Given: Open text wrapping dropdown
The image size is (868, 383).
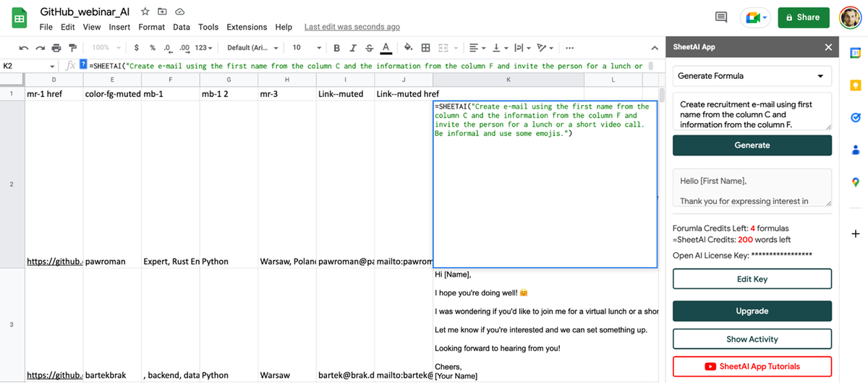Looking at the screenshot, I should click(523, 48).
